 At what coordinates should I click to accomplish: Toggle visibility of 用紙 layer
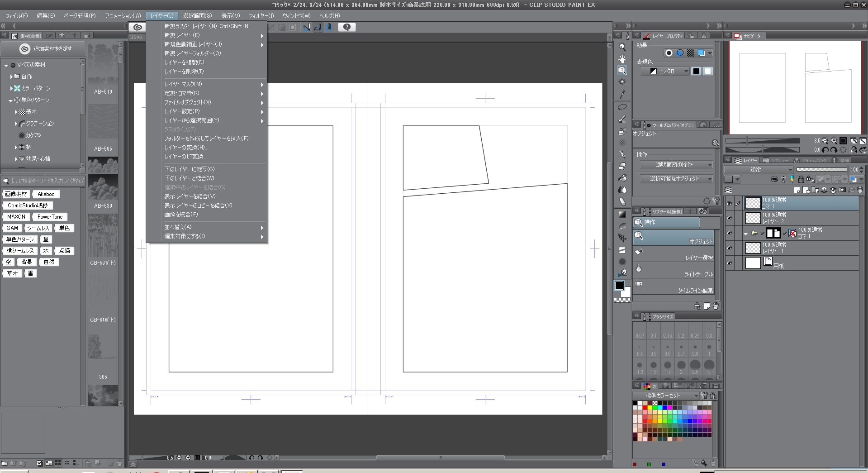[729, 263]
